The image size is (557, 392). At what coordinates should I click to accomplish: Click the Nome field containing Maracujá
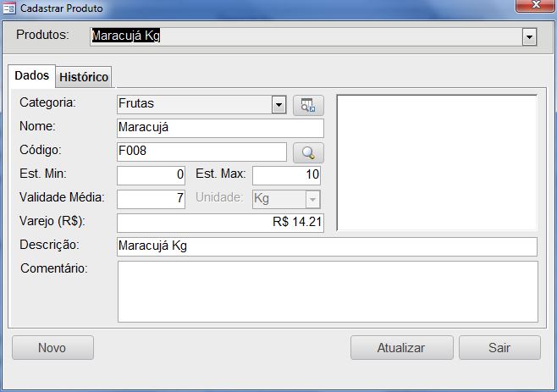(220, 128)
